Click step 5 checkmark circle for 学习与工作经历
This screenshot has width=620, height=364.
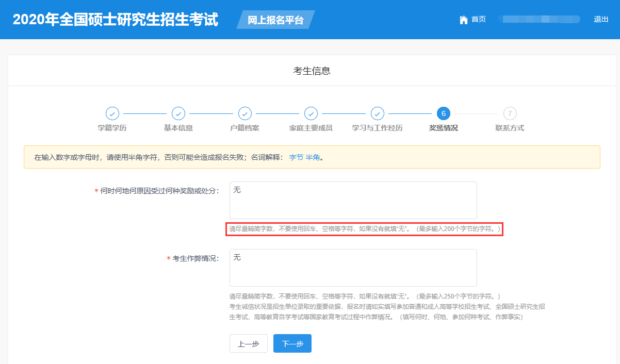377,113
